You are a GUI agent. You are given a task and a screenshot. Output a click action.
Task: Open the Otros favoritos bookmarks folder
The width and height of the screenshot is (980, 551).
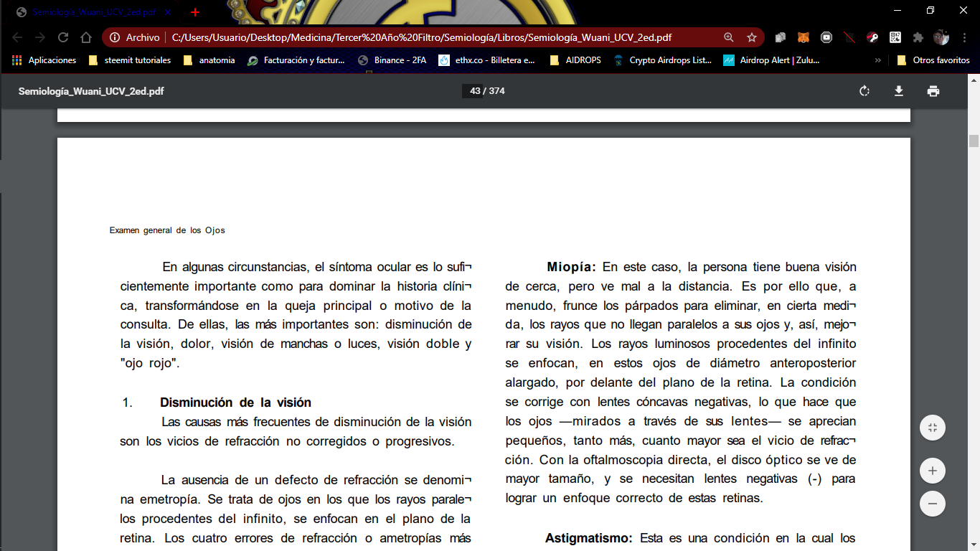(933, 60)
